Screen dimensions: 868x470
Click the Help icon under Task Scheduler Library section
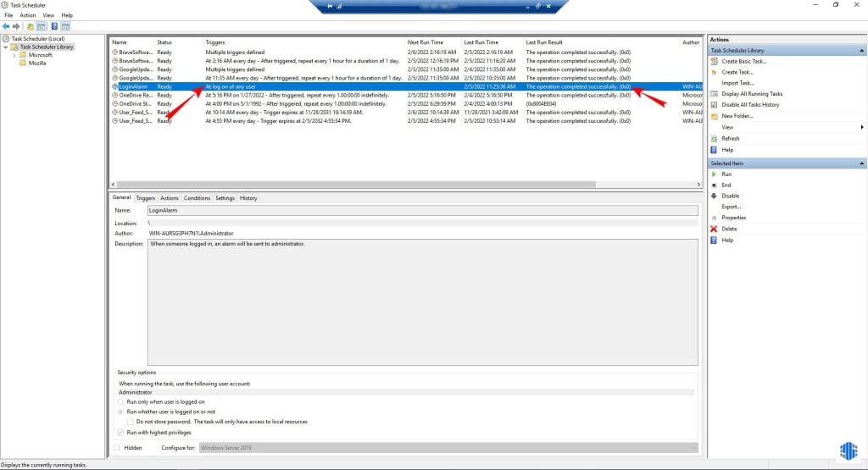click(714, 150)
